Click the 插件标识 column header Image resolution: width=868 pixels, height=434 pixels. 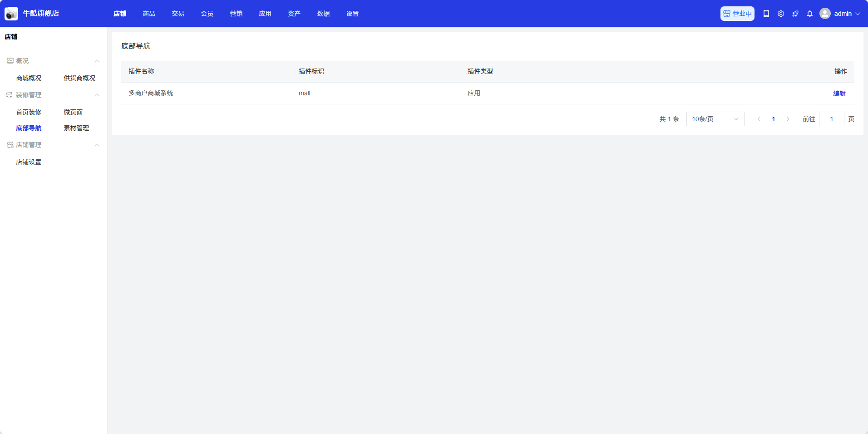(x=311, y=71)
